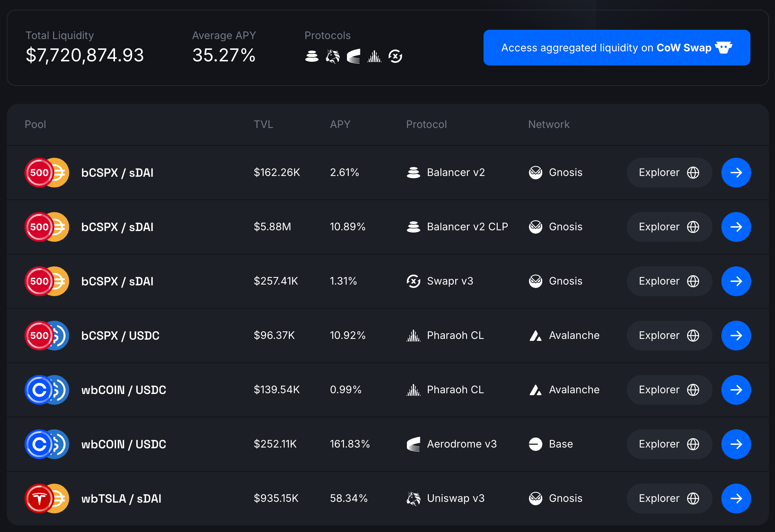Click the wbTSLA / sDAI pool name
The image size is (775, 532).
click(121, 499)
